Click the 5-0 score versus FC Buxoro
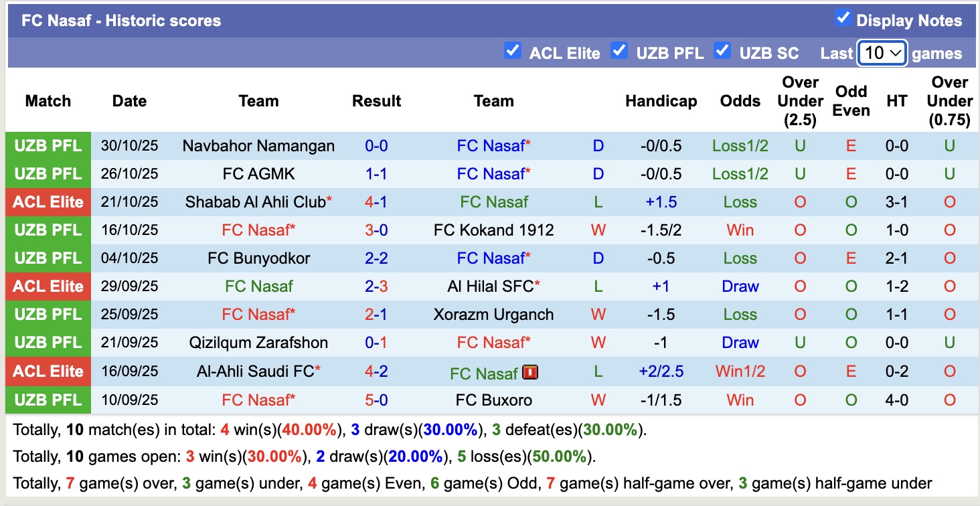980x506 pixels. click(x=376, y=400)
